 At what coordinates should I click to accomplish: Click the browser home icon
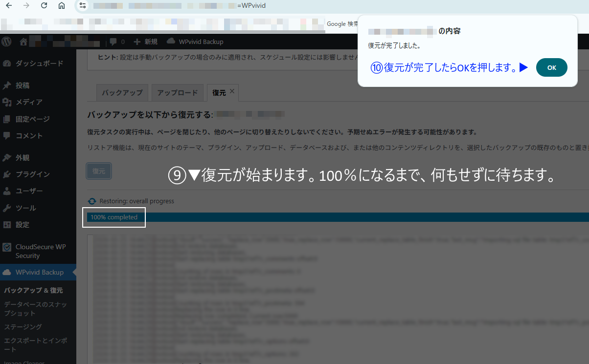(61, 6)
